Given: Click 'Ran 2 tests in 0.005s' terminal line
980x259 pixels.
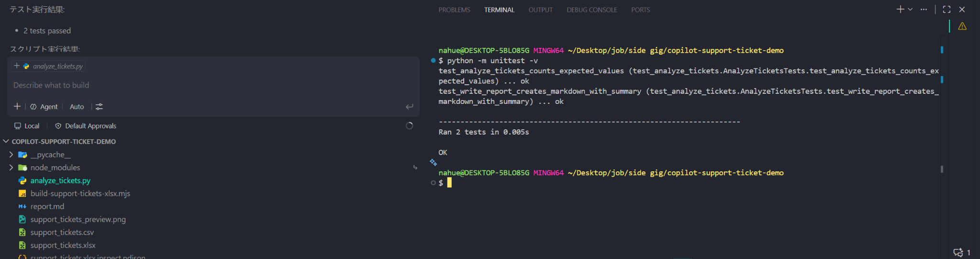Looking at the screenshot, I should [484, 132].
